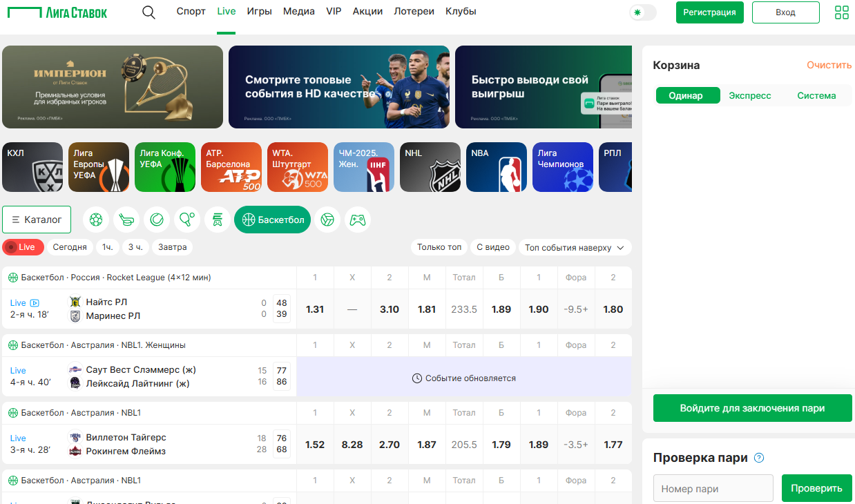
Task: Open the Лига Конф. УЕФА tile
Action: [165, 167]
